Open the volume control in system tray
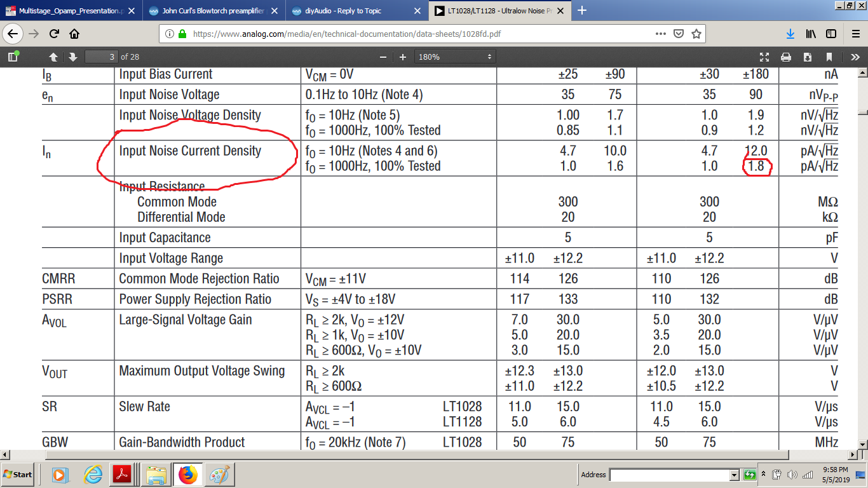This screenshot has width=868, height=488. click(x=792, y=475)
